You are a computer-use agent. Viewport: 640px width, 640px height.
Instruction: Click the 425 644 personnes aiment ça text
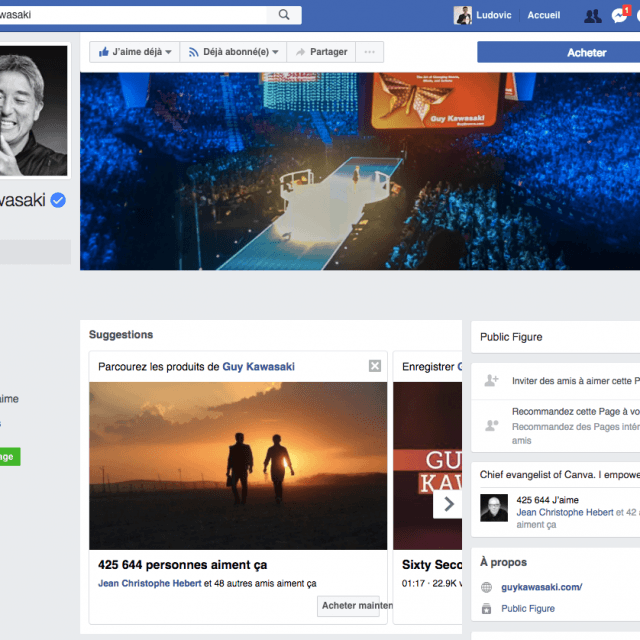[x=182, y=565]
